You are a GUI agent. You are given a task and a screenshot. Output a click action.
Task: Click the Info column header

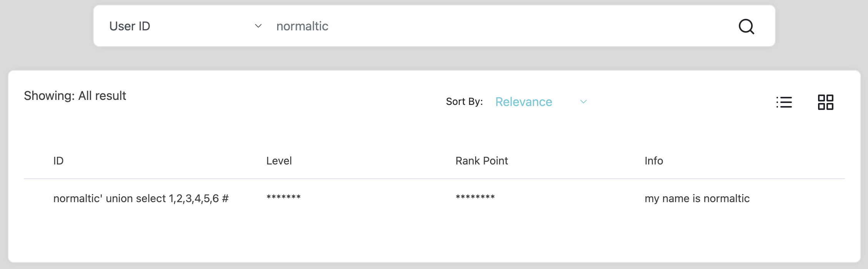[653, 161]
